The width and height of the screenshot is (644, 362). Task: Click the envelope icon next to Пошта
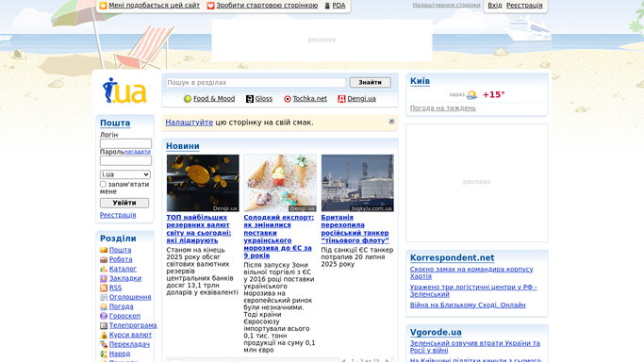pyautogui.click(x=104, y=250)
